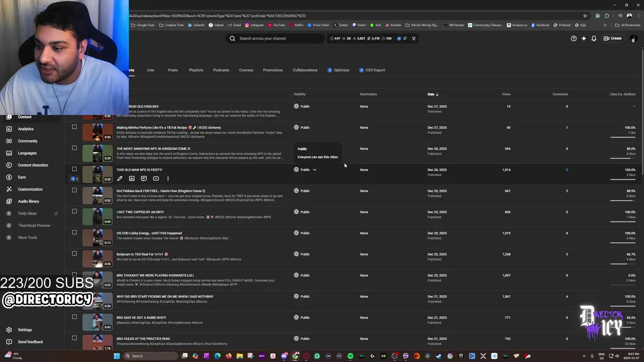Screen dimensions: 644x362
Task: Open the Twitch bookmark
Action: (359, 25)
